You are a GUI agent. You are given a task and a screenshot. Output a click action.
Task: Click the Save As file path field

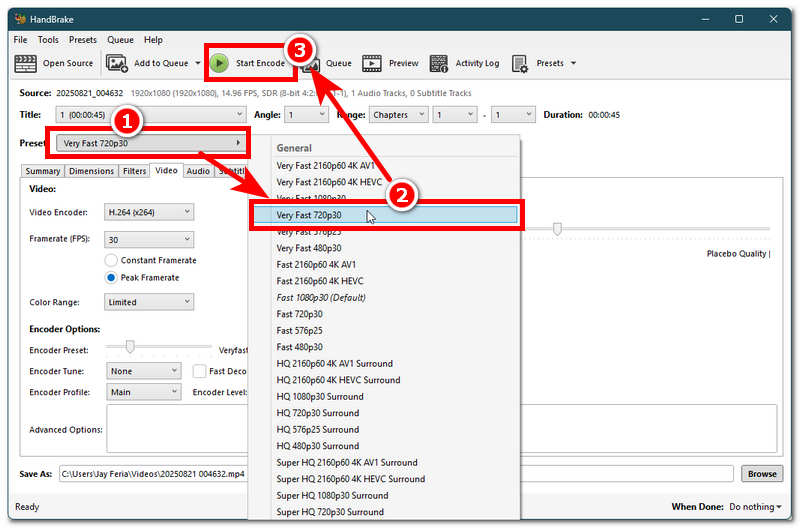click(150, 474)
